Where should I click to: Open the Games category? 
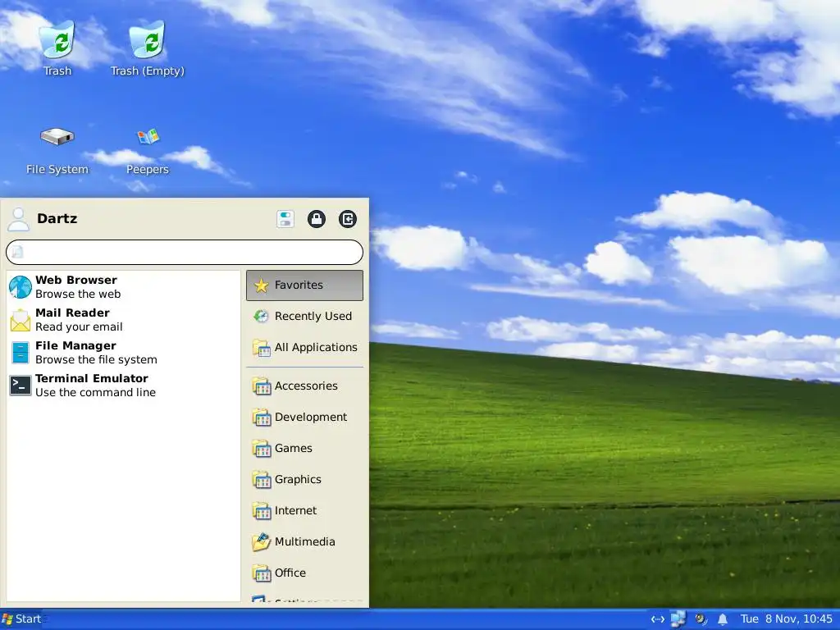point(304,448)
